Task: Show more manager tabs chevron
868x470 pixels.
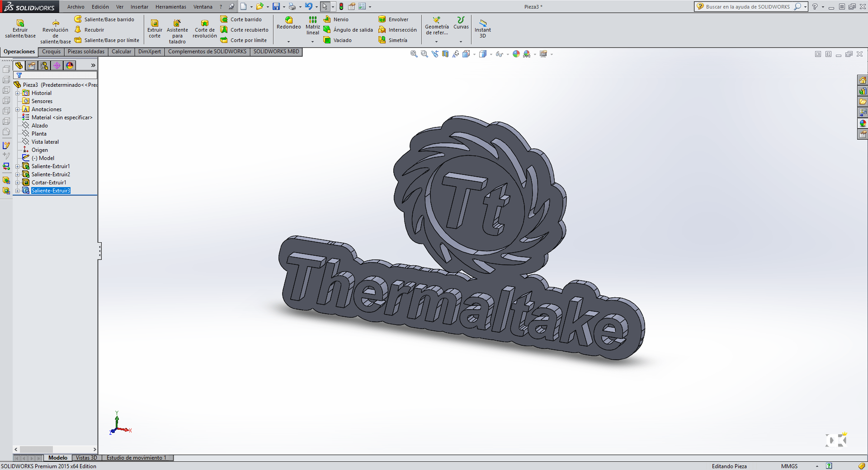Action: 93,66
